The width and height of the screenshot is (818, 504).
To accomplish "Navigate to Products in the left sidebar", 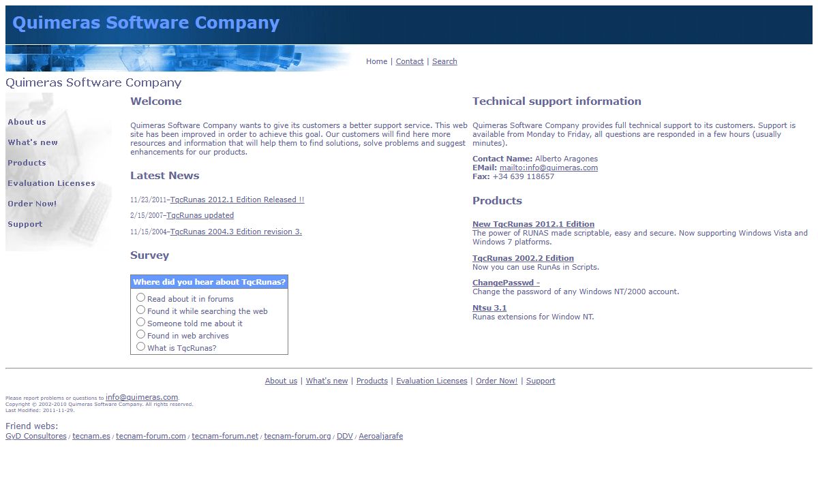I will click(27, 163).
